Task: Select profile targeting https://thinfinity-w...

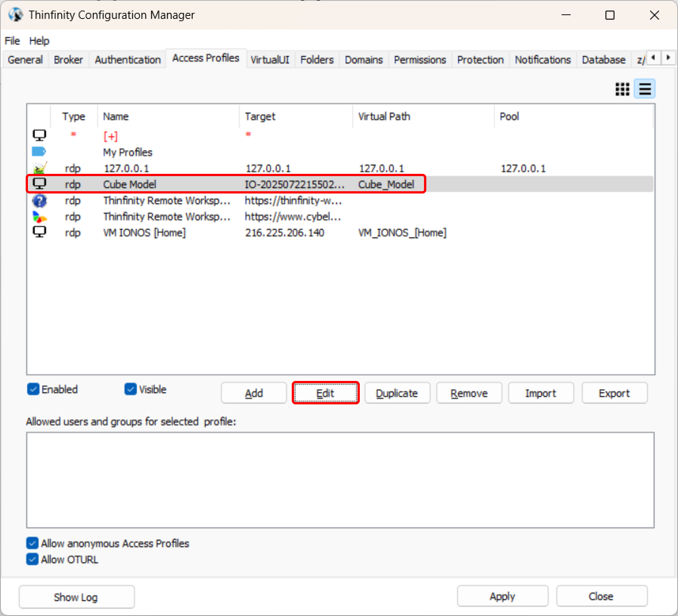Action: pyautogui.click(x=340, y=201)
